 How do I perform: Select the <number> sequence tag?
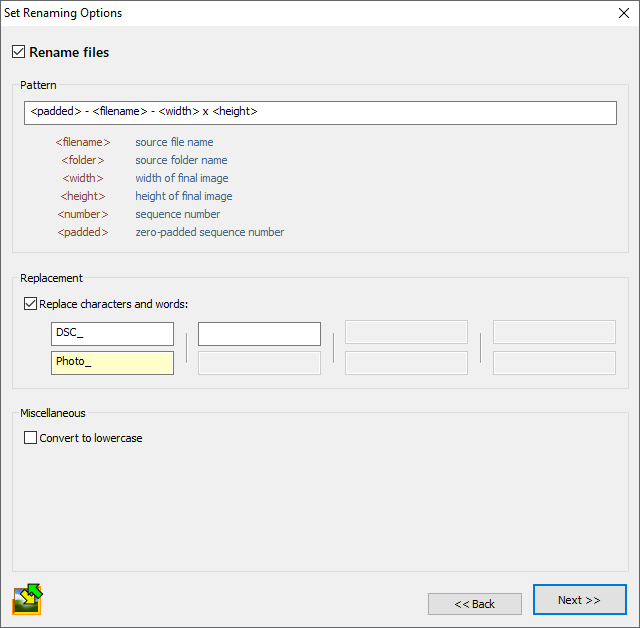coord(83,214)
